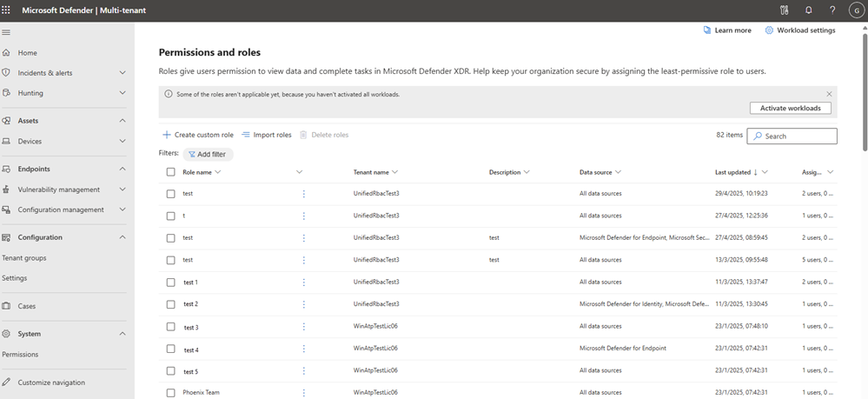Open the help question mark icon
The height and width of the screenshot is (399, 868).
832,10
